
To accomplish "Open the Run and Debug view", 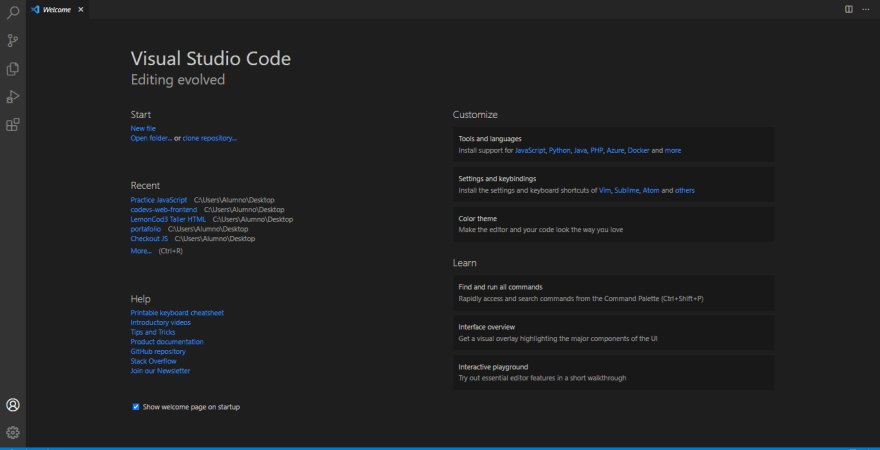I will click(x=12, y=97).
